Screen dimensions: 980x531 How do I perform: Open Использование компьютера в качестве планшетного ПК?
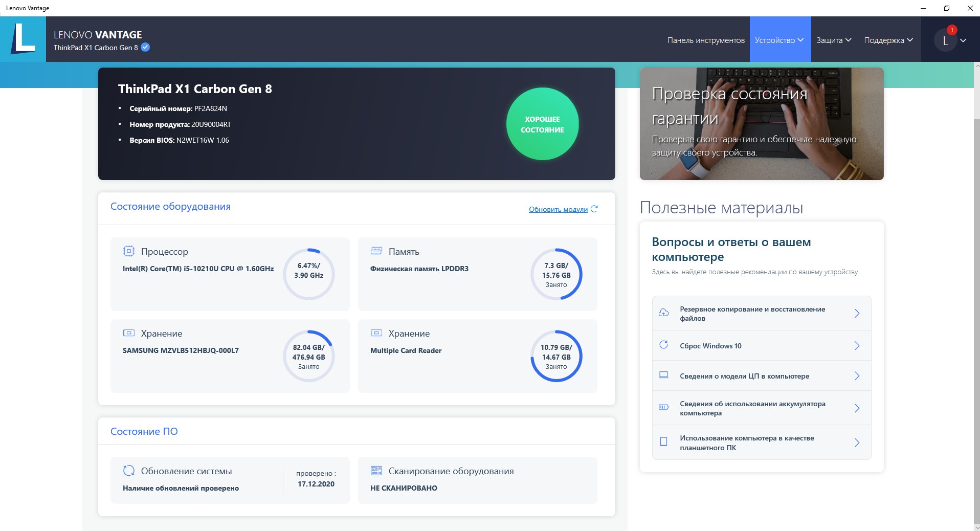pos(762,442)
